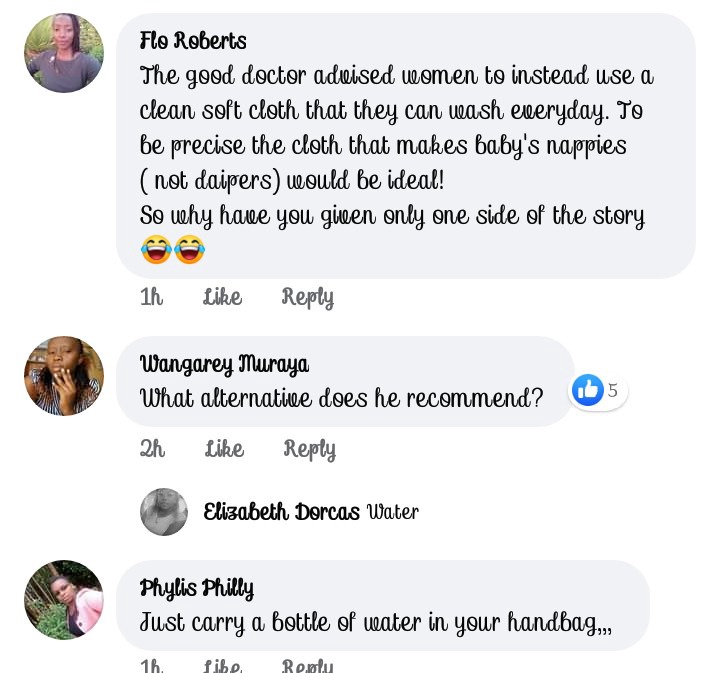Click the Phylis Philly name link
The width and height of the screenshot is (720, 673).
pyautogui.click(x=197, y=588)
